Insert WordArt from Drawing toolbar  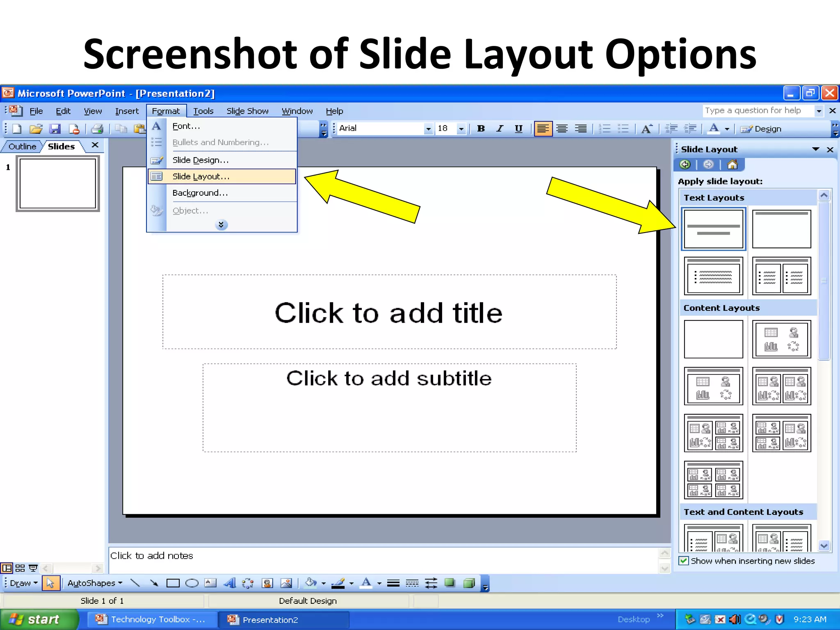pos(229,583)
